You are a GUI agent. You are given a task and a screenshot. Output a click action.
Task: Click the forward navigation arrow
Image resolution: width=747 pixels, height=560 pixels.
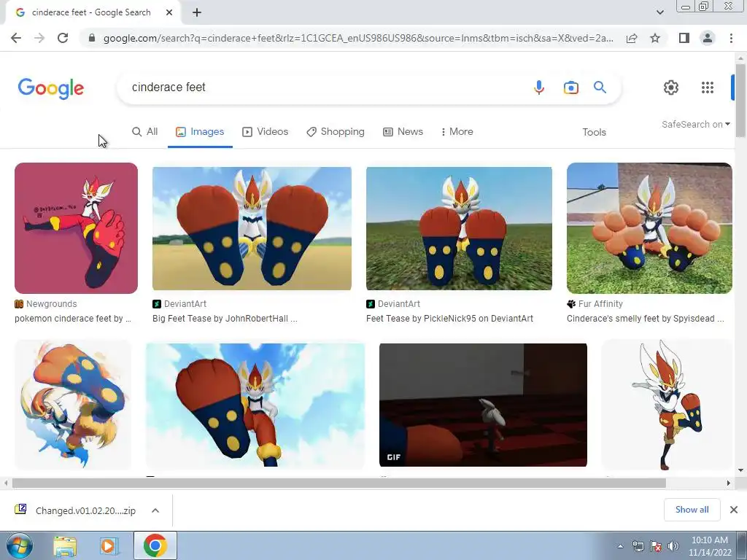39,38
